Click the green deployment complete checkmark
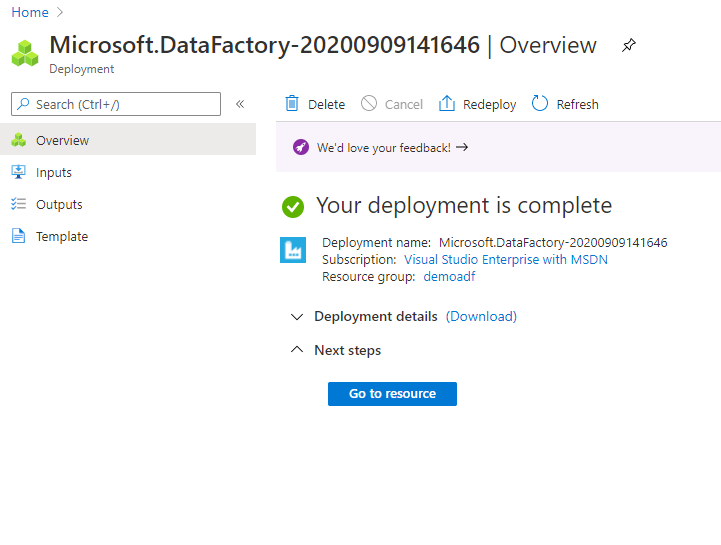 pos(293,206)
